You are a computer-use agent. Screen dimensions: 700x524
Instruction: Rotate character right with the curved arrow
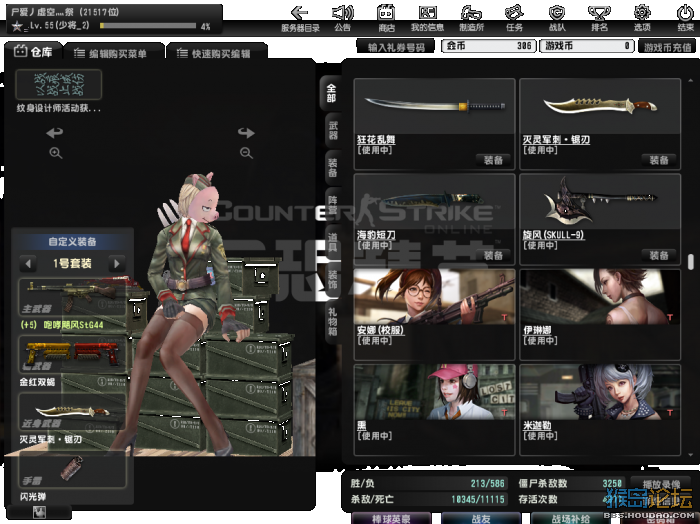(x=246, y=133)
